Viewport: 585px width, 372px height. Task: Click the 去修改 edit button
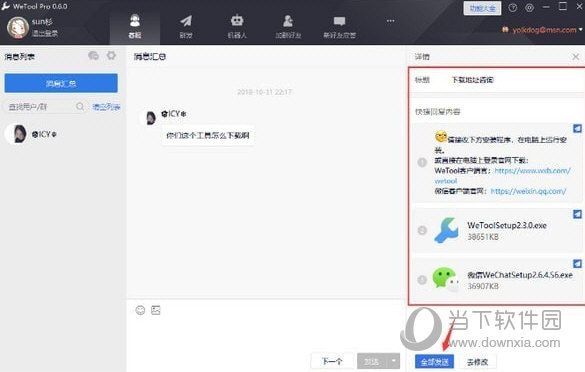(x=477, y=362)
